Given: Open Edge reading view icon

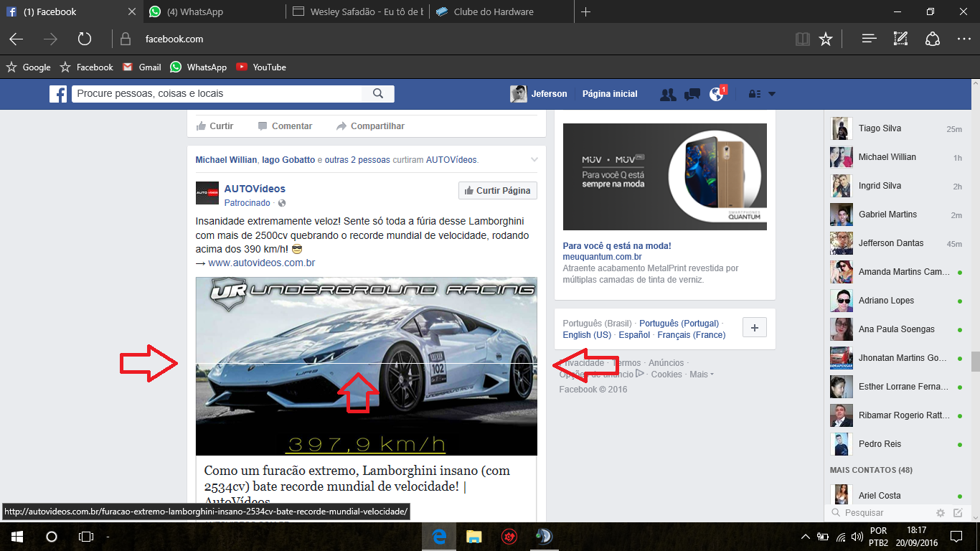Looking at the screenshot, I should coord(802,39).
